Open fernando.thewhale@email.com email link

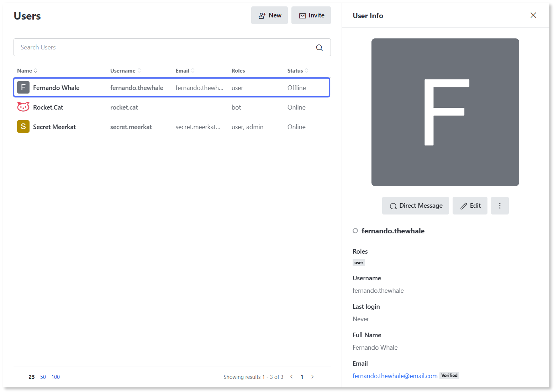pos(395,376)
